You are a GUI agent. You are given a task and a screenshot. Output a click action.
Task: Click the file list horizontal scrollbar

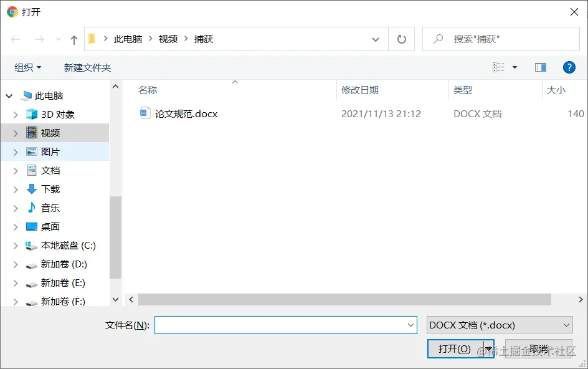tap(344, 300)
